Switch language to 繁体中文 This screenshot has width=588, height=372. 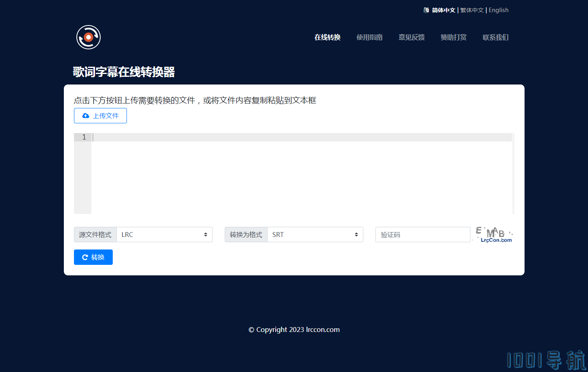pyautogui.click(x=472, y=10)
